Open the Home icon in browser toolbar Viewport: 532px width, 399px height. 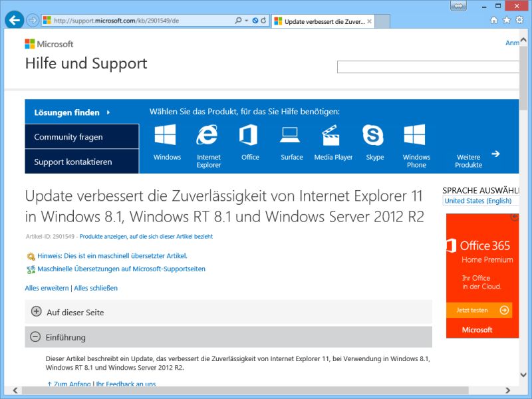pos(494,20)
